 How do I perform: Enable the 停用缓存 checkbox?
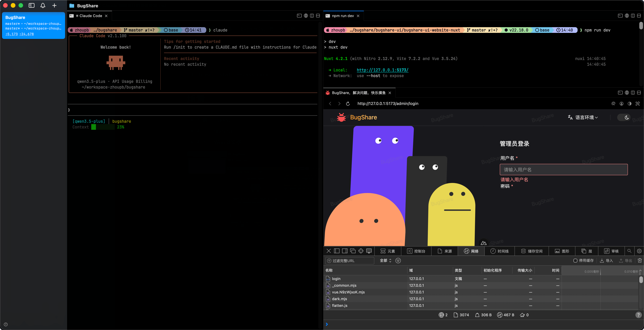pos(575,261)
